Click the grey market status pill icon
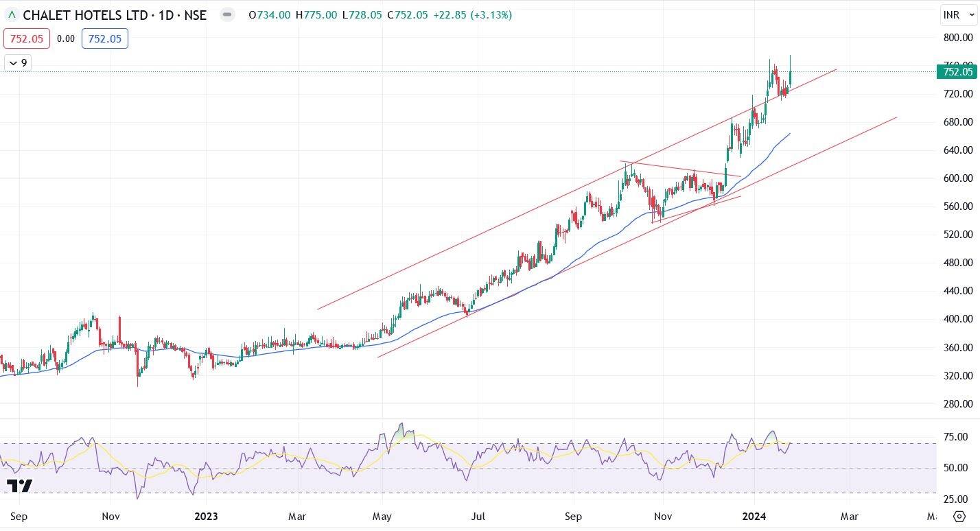Viewport: 980px width, 531px height. coord(227,14)
